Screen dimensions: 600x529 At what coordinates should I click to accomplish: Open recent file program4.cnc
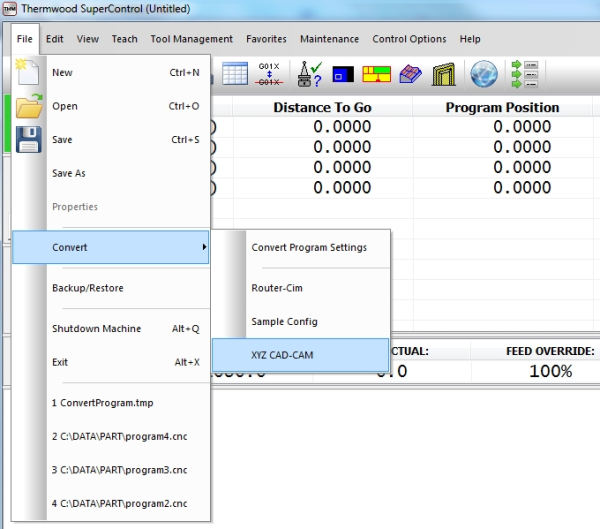tap(111, 436)
